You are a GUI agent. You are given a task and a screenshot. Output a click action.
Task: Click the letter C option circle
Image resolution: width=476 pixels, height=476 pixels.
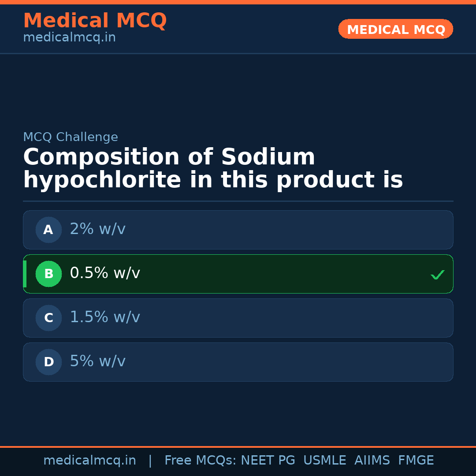coord(48,318)
